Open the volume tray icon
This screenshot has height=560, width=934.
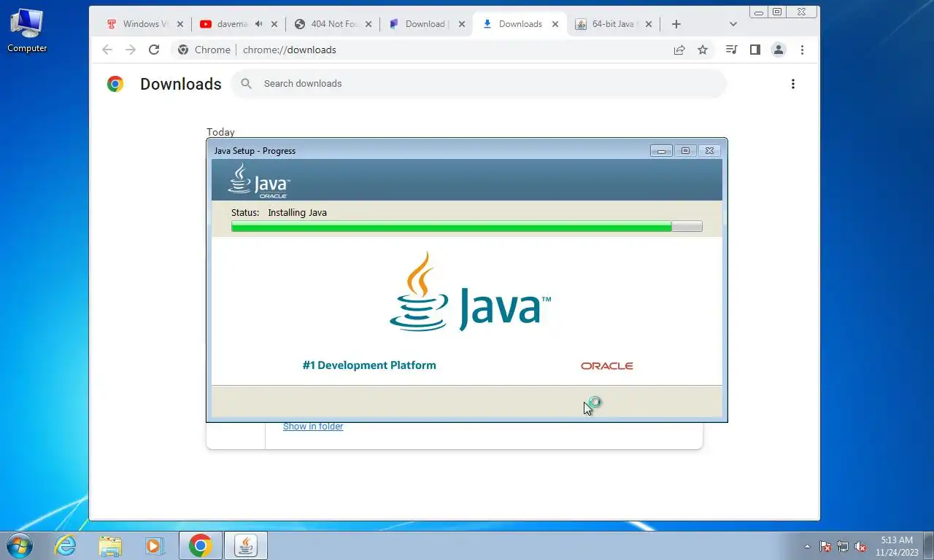point(860,546)
